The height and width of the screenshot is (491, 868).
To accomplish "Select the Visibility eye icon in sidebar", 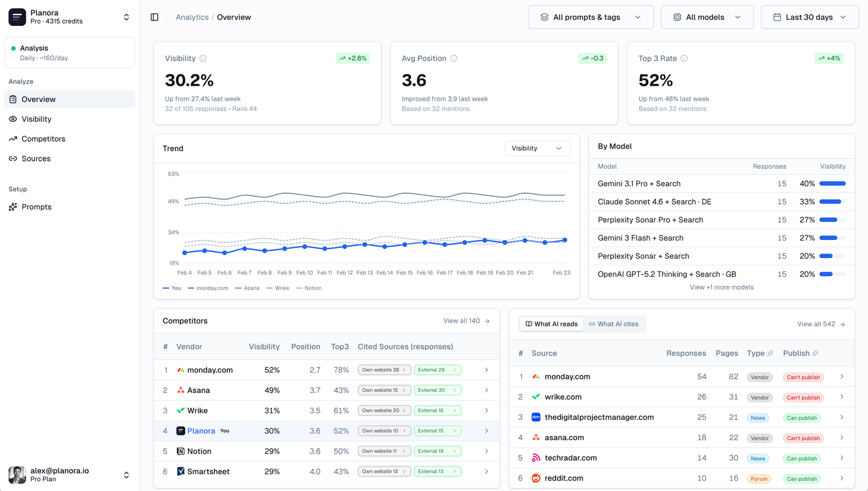I will pyautogui.click(x=12, y=119).
